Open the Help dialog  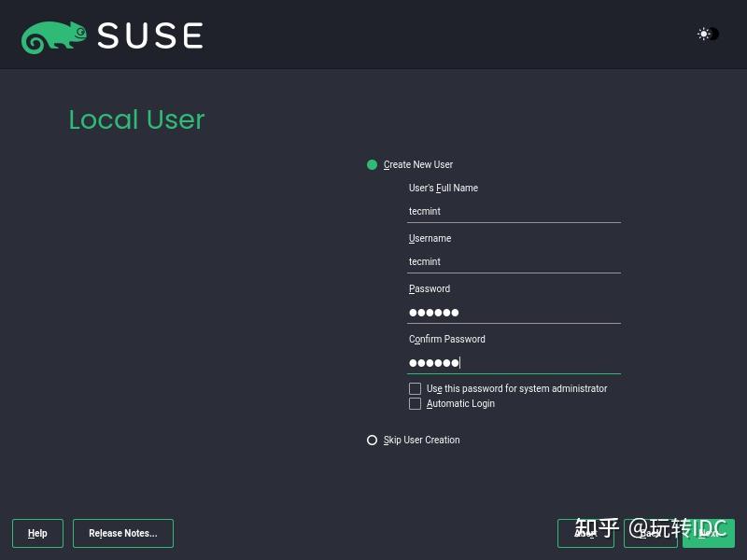[37, 534]
